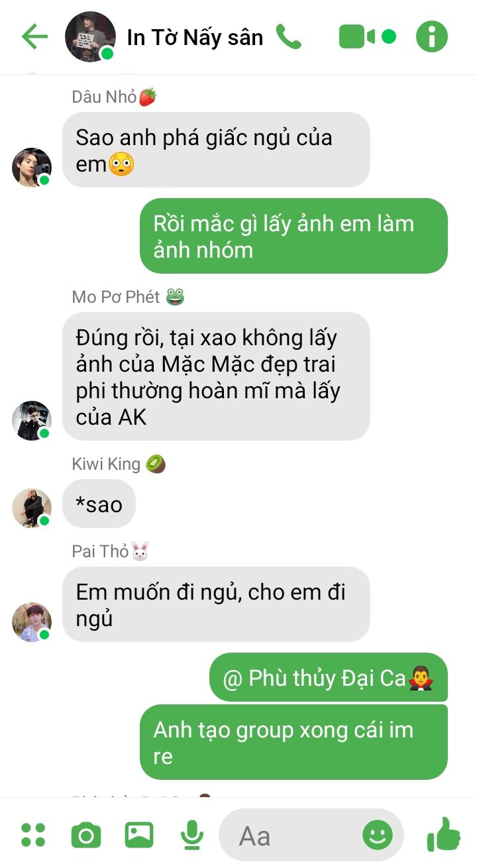Image resolution: width=477 pixels, height=868 pixels.
Task: Tap the Aa message input field
Action: [311, 835]
